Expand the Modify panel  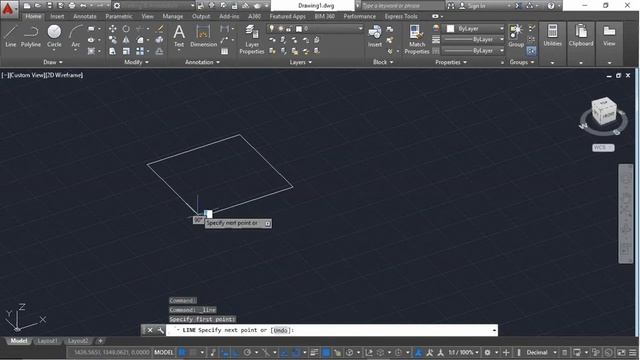coord(136,62)
